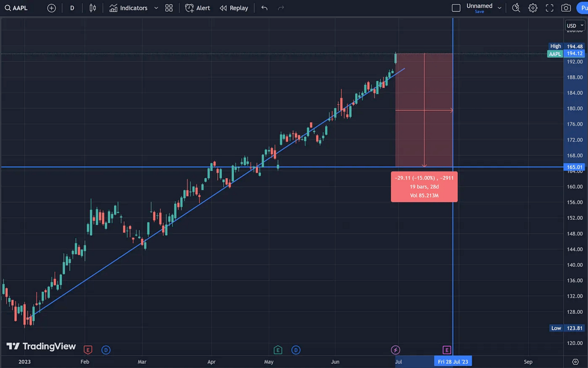
Task: Click the Fri 28 Jul '23 date label
Action: 453,362
